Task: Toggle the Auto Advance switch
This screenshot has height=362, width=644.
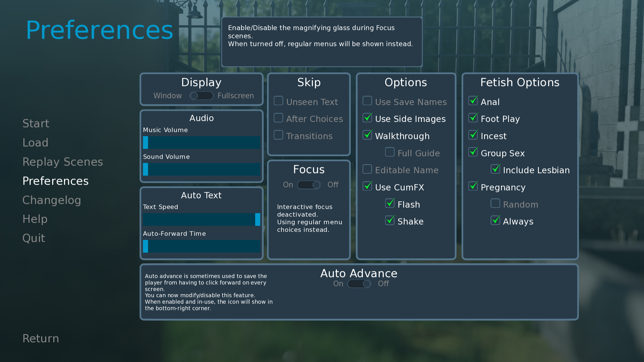Action: click(359, 284)
